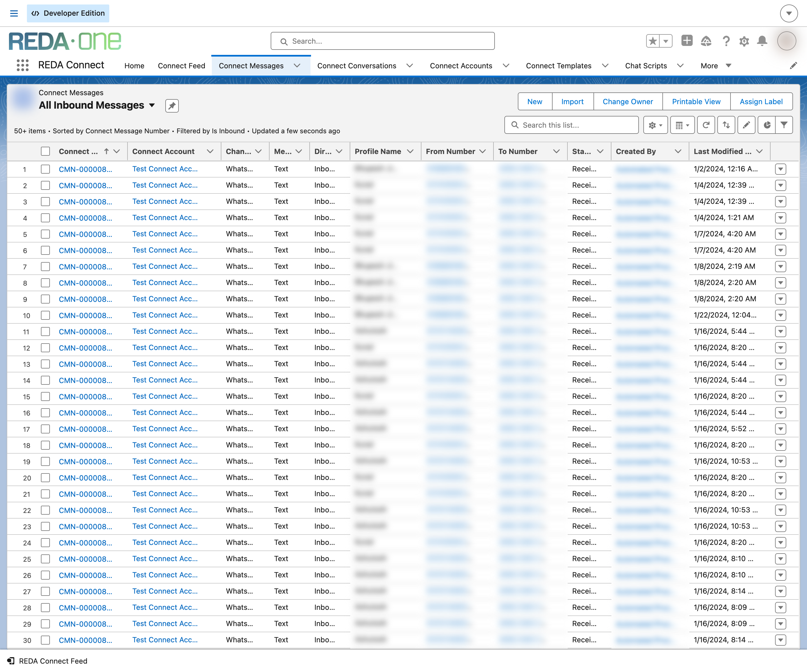Screen dimensions: 807x672
Task: Open the More navigation dropdown
Action: [716, 66]
